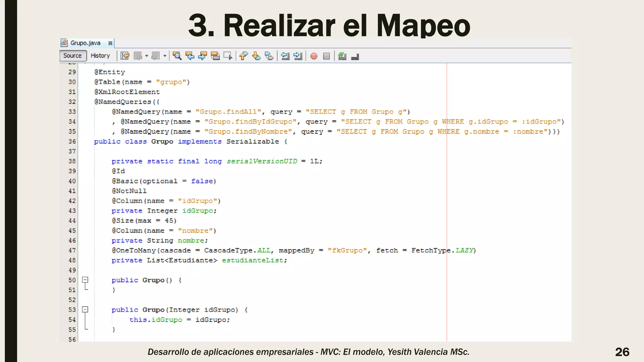The height and width of the screenshot is (362, 644).
Task: Click the Serializable interface name
Action: [253, 141]
